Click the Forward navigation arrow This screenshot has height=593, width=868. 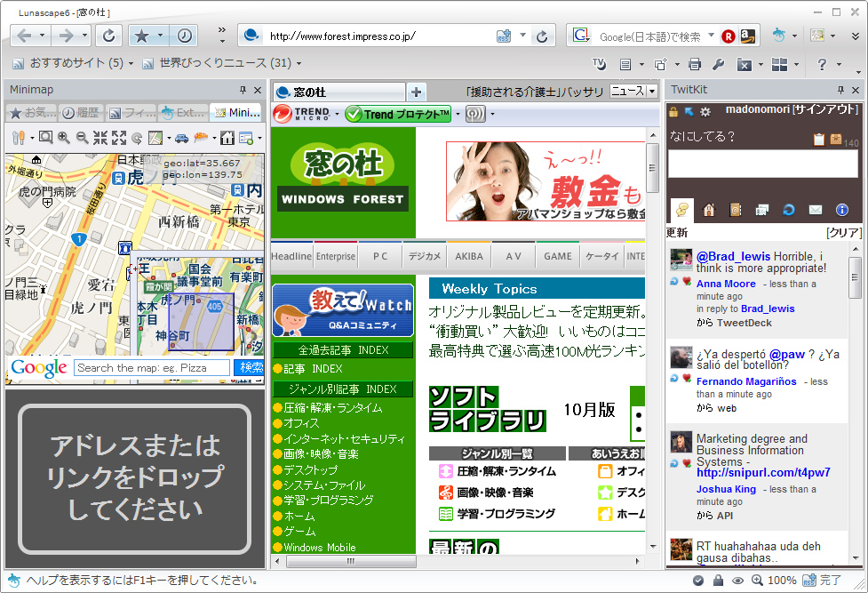pyautogui.click(x=66, y=36)
